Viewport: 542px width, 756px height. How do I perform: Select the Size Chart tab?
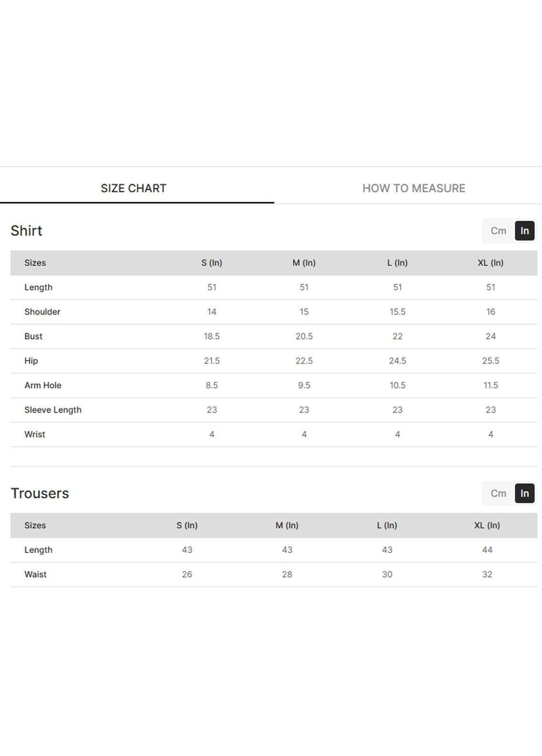(133, 188)
